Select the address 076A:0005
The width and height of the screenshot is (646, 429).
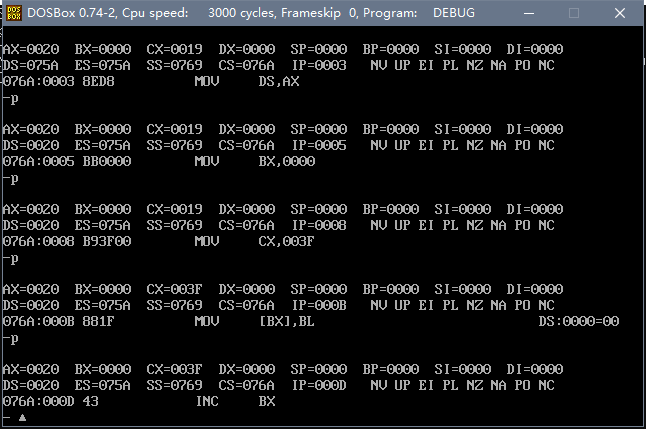pos(39,161)
